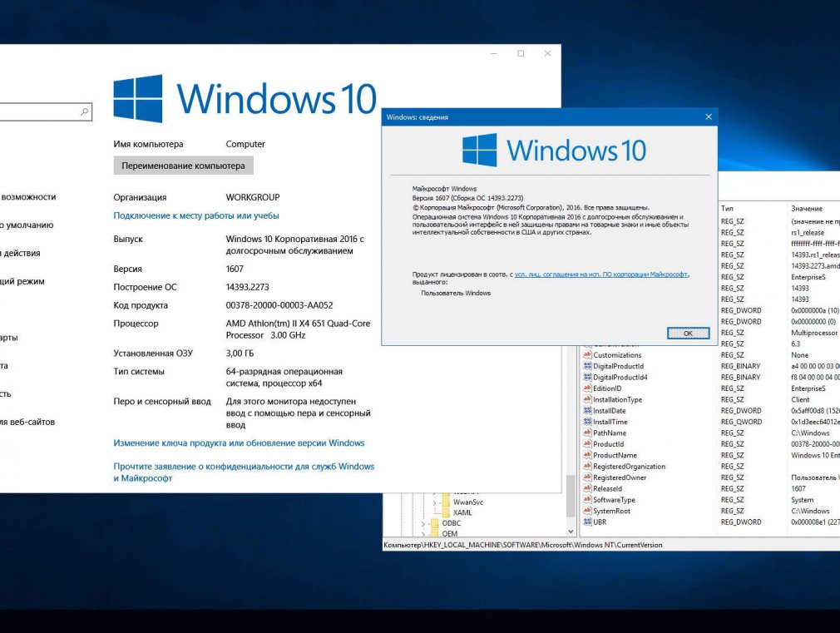This screenshot has height=633, width=840.
Task: Open the Windows privacy statement link
Action: point(244,472)
